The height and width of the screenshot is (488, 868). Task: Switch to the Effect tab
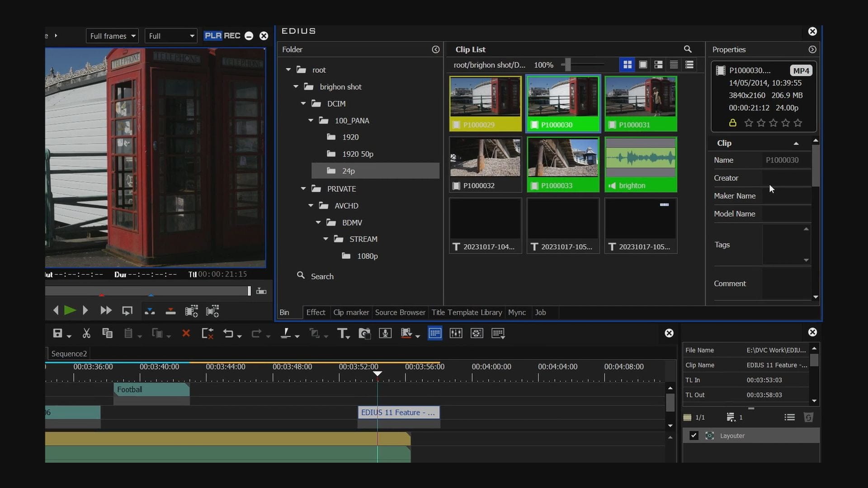click(316, 312)
